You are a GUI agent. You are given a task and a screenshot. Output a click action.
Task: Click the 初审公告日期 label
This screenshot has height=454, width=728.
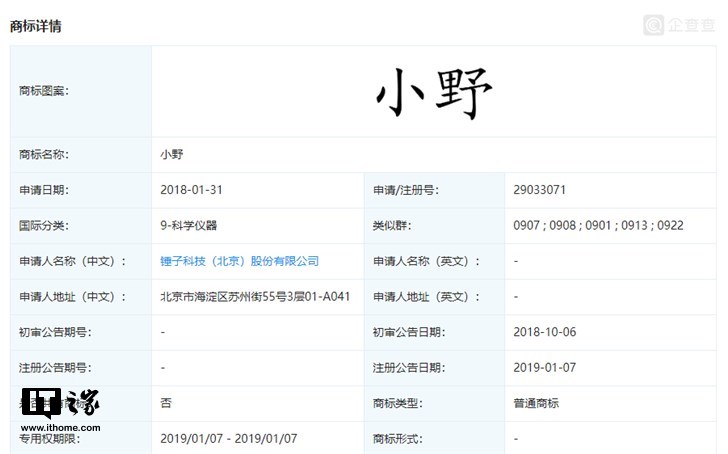coord(409,332)
